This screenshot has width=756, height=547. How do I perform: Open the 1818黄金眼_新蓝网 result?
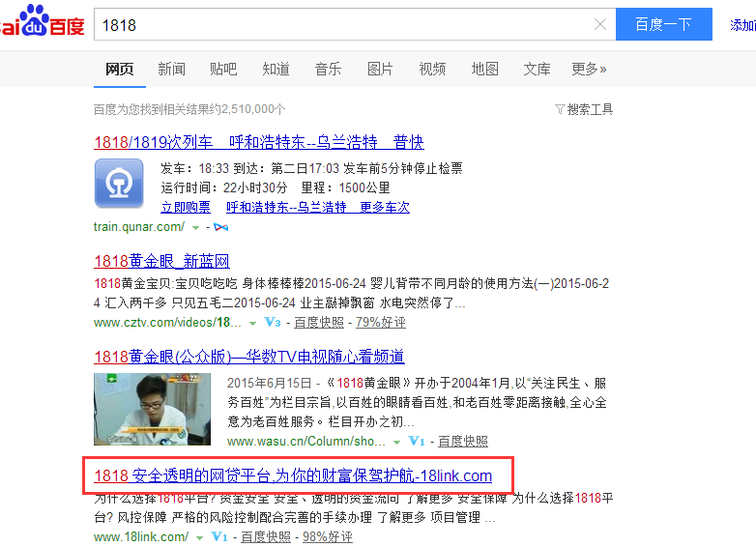161,261
